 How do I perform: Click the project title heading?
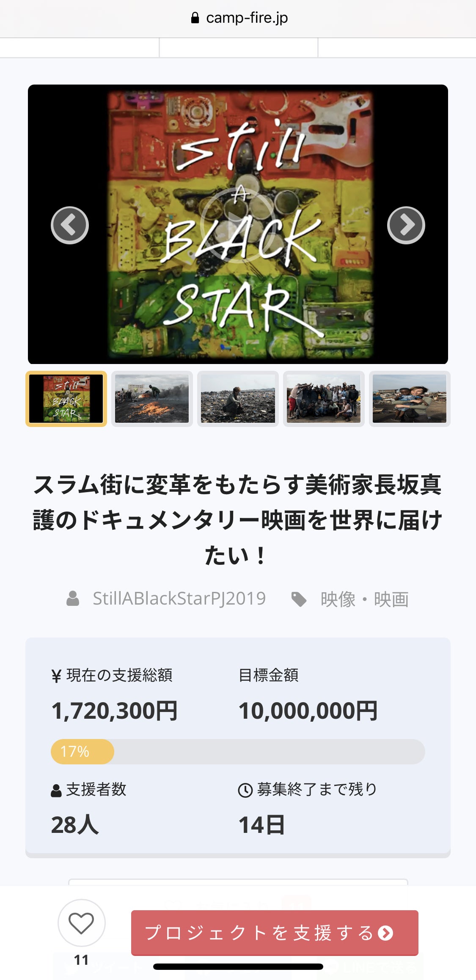(x=238, y=520)
